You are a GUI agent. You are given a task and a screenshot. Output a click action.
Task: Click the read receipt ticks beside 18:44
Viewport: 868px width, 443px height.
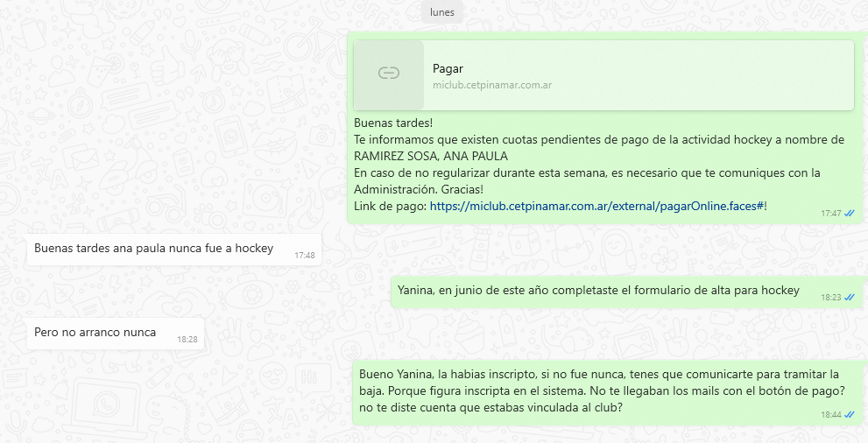pos(850,414)
